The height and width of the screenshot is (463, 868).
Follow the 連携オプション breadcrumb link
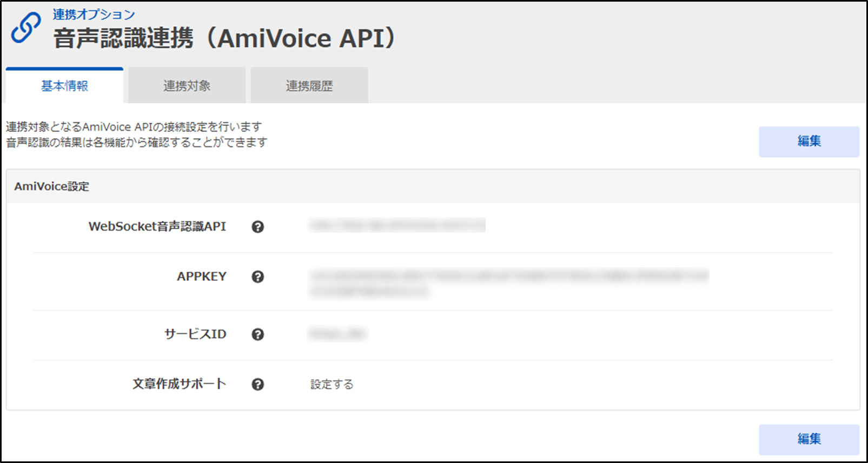(94, 15)
